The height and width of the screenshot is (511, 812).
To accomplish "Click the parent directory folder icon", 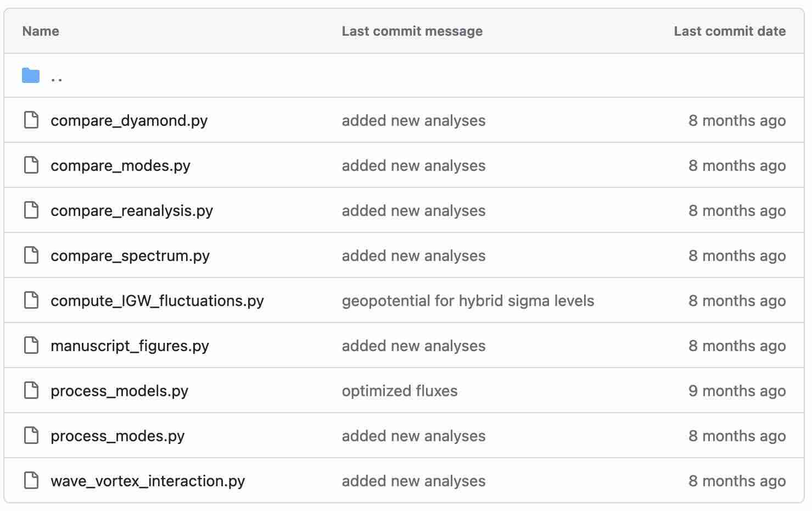I will 31,75.
